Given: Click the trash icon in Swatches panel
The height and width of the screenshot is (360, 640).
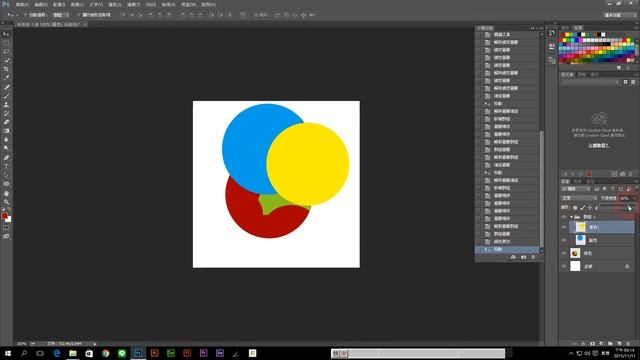Looking at the screenshot, I should 629,67.
